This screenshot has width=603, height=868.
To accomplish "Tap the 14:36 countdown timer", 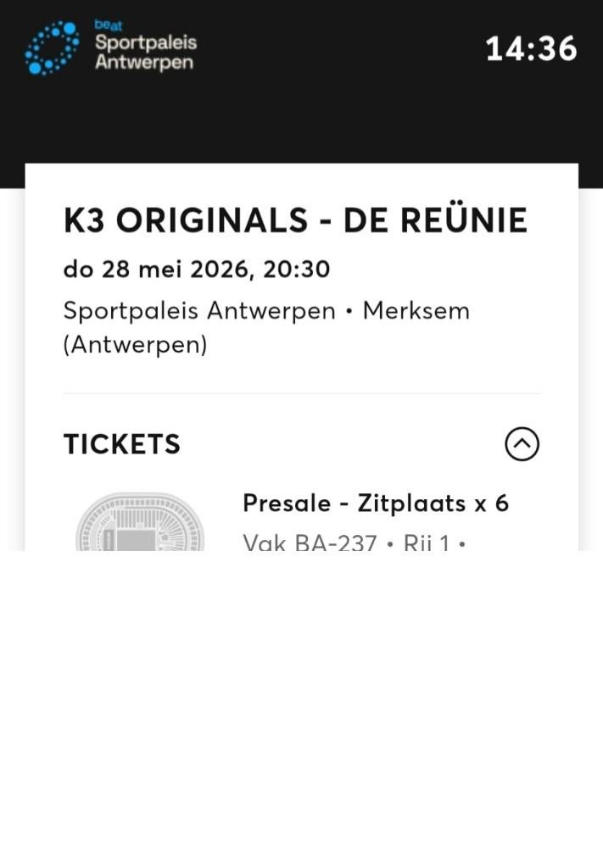I will (x=531, y=49).
